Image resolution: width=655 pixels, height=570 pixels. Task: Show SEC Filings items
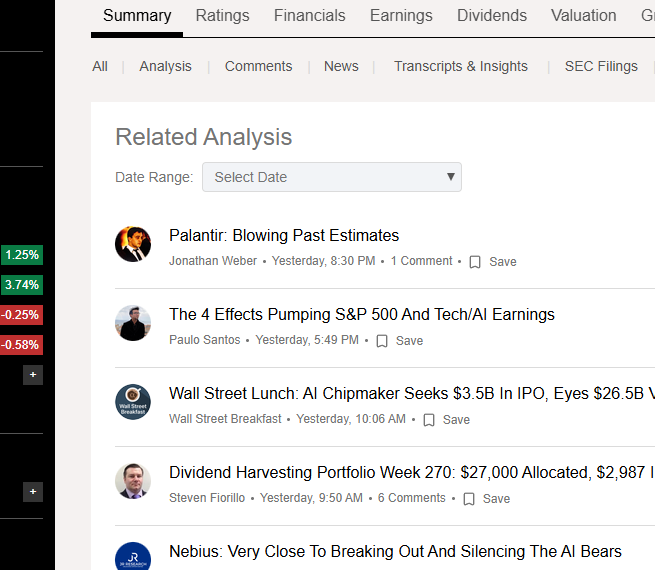point(601,66)
